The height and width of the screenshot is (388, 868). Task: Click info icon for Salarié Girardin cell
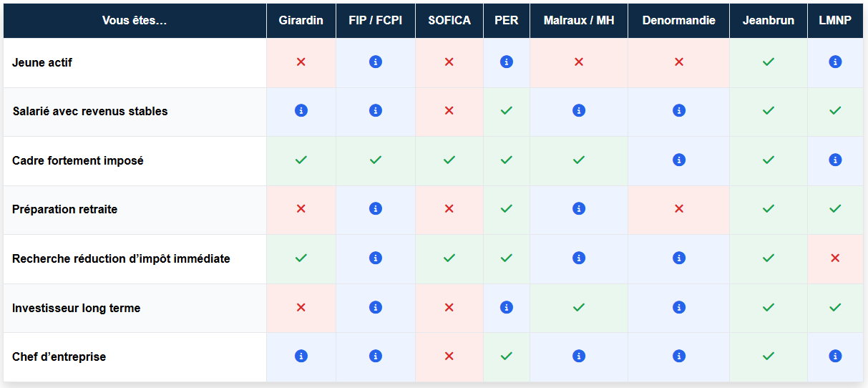click(x=301, y=111)
